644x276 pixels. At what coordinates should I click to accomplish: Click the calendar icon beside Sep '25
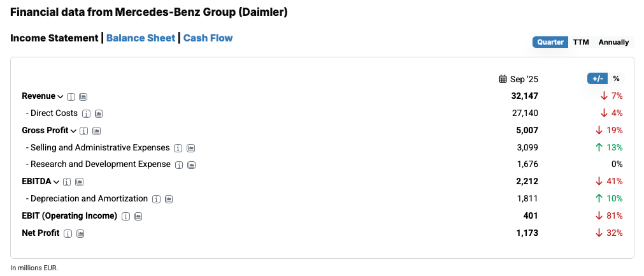503,80
